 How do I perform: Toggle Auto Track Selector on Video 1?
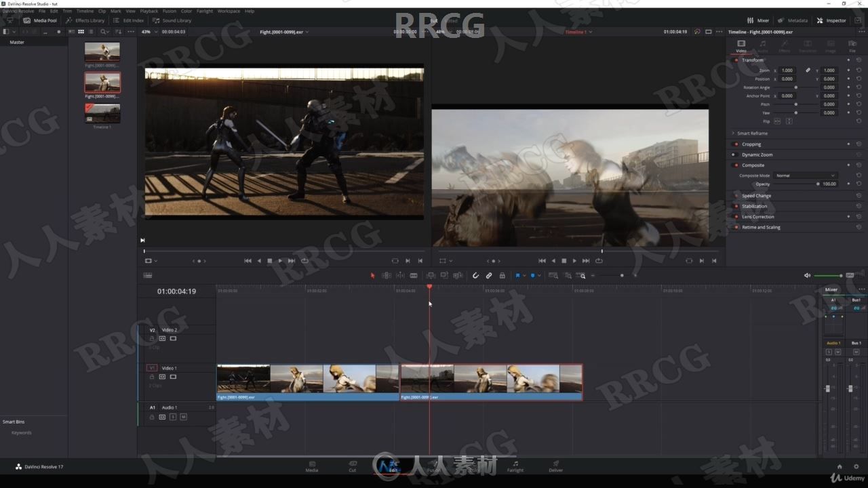pyautogui.click(x=162, y=376)
